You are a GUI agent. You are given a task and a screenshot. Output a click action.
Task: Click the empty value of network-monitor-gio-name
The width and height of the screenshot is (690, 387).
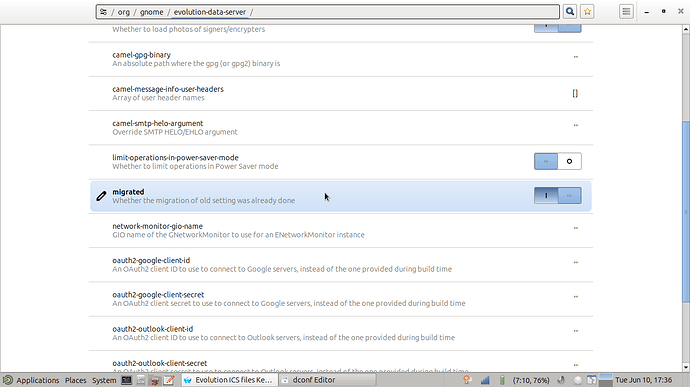576,228
